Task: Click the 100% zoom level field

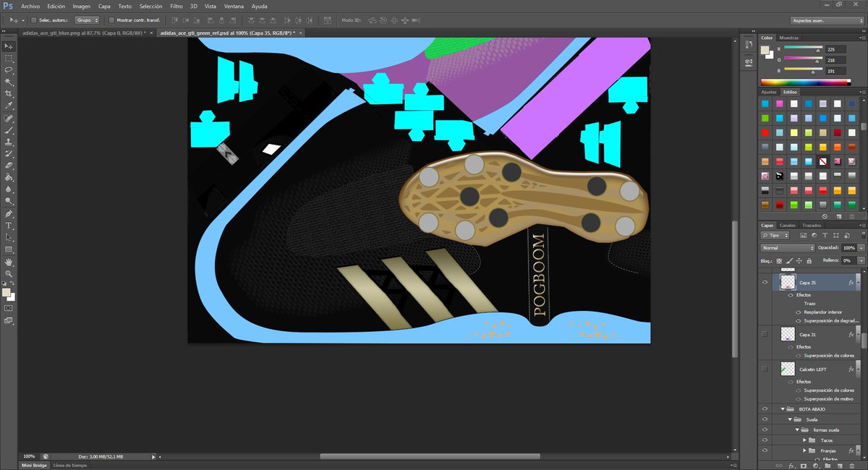Action: point(29,456)
